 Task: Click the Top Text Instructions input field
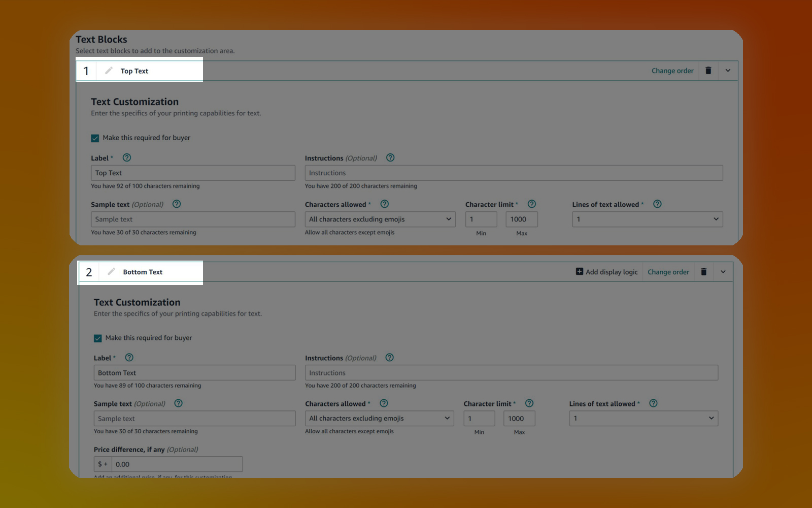point(514,173)
